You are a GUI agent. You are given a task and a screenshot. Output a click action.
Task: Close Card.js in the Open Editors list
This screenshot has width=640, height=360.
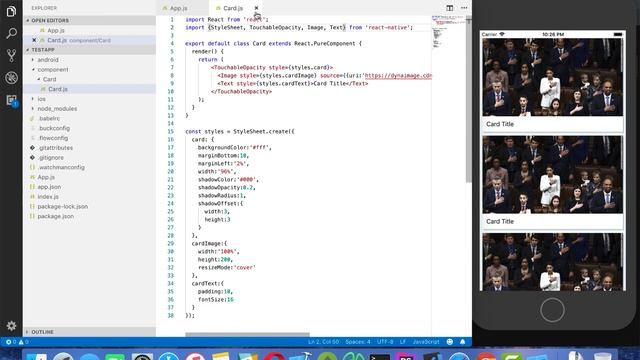coord(34,40)
